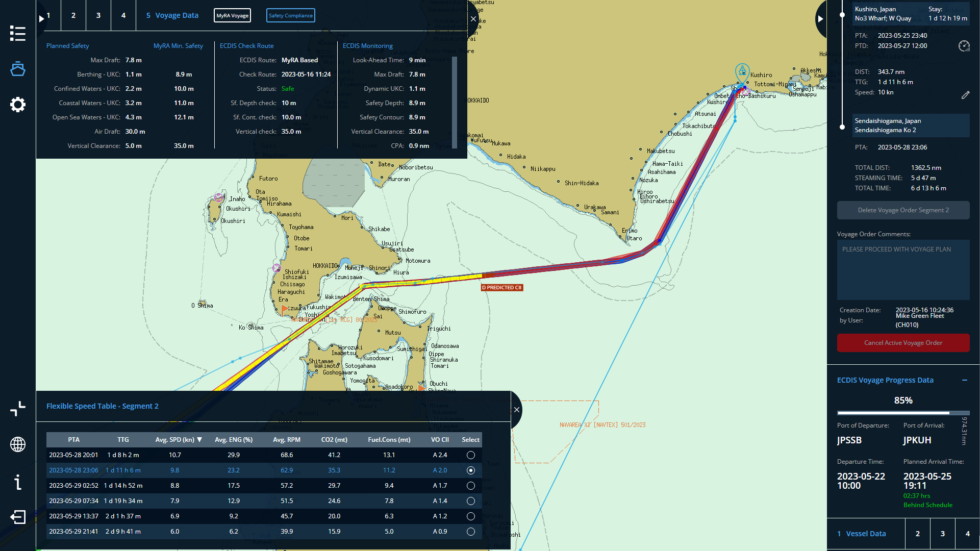Click the Safety Compliance button
This screenshot has width=980, height=551.
pyautogui.click(x=291, y=15)
